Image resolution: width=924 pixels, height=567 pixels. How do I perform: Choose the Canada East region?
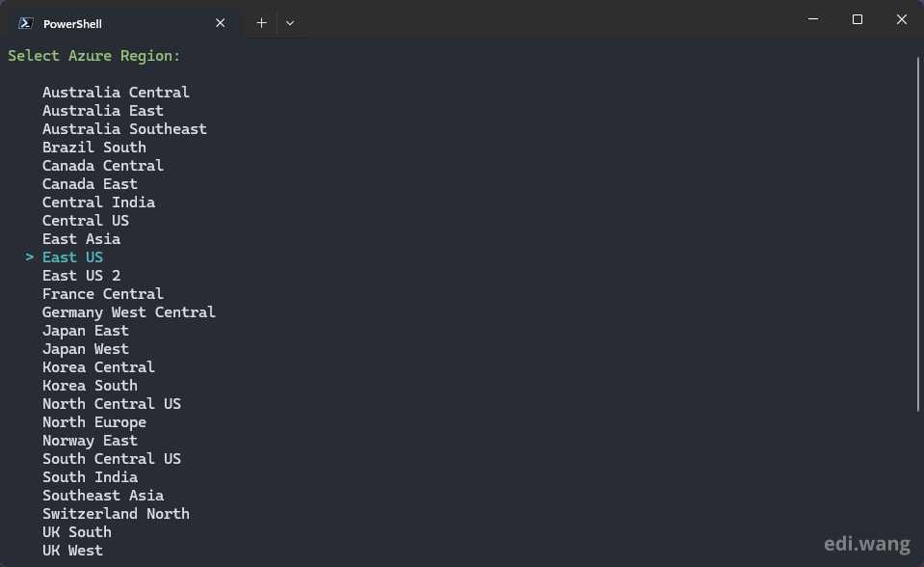90,184
